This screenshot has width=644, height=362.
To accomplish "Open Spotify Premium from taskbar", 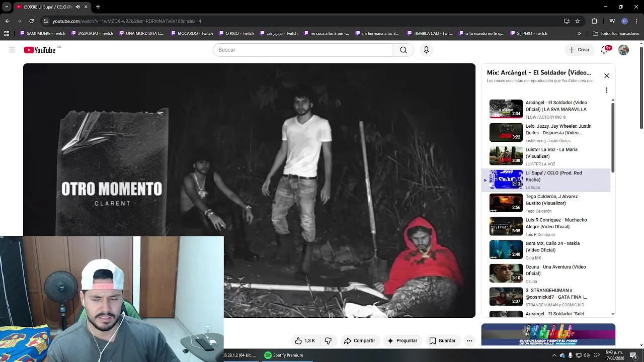I will pyautogui.click(x=284, y=355).
